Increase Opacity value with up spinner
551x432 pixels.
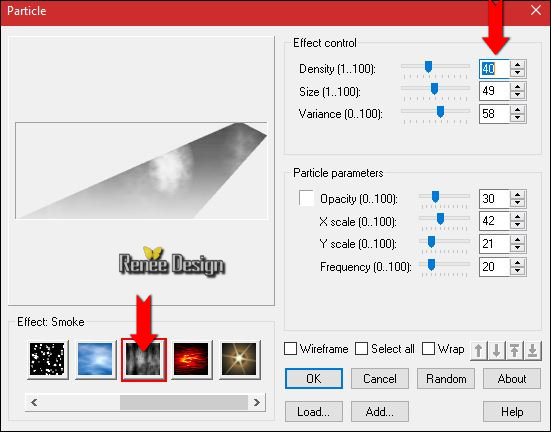(517, 195)
